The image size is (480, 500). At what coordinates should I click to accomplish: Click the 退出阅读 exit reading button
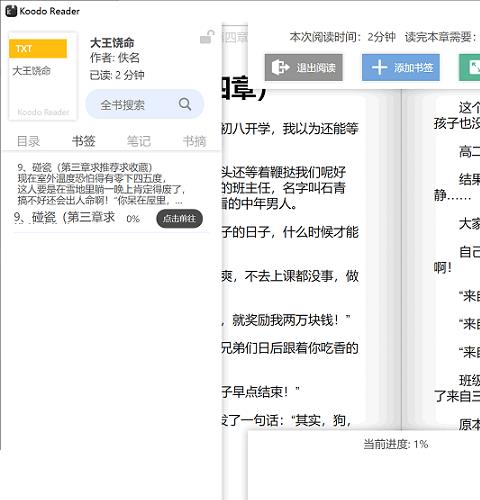[x=304, y=67]
